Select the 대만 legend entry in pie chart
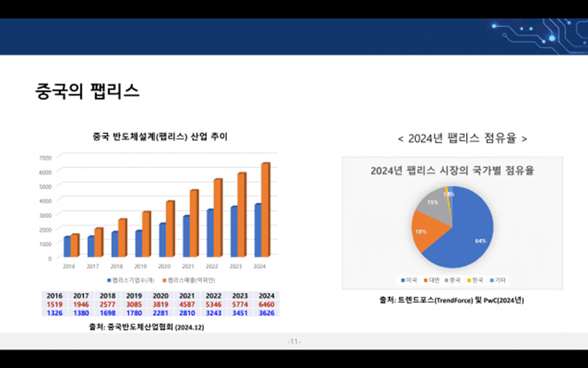The height and width of the screenshot is (368, 588). click(x=430, y=280)
